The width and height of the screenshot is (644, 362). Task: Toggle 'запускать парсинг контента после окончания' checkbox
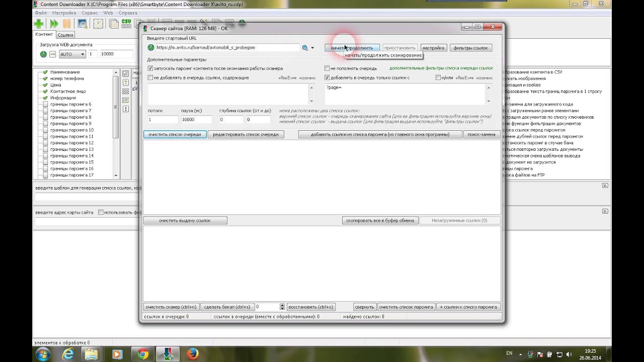[x=150, y=68]
